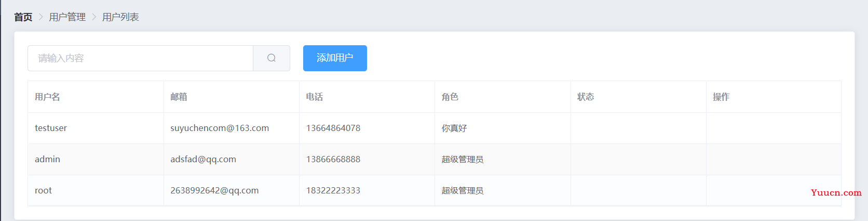868x221 pixels.
Task: Click phone number 13664864078
Action: 333,128
